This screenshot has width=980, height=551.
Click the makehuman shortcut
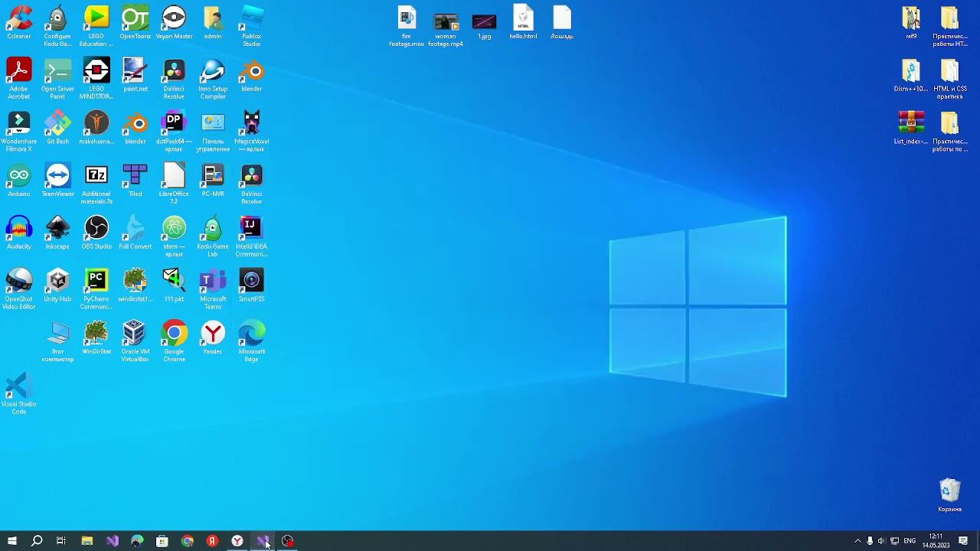click(96, 128)
